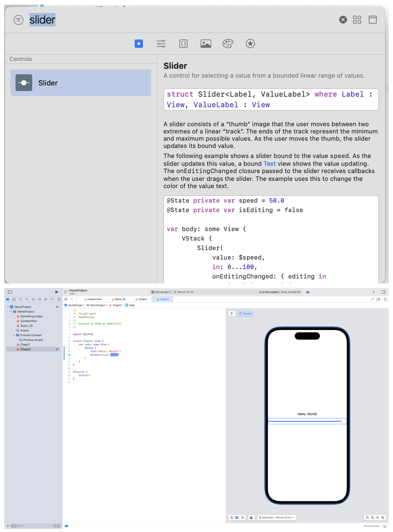Open ContentView file in the navigator

(28, 321)
